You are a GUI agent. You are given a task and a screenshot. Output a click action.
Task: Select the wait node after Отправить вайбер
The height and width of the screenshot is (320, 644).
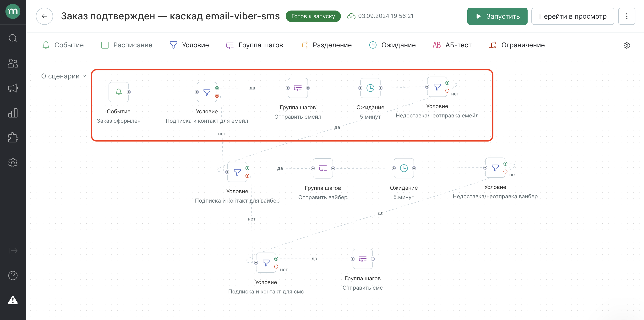pyautogui.click(x=404, y=168)
